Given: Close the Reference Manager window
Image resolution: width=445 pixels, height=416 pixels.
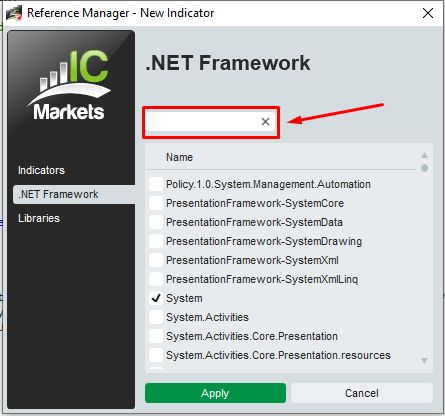Looking at the screenshot, I should coord(428,13).
